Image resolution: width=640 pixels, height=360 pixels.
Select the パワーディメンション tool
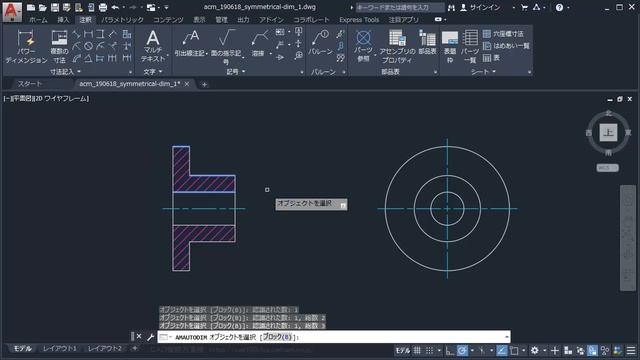(x=26, y=47)
